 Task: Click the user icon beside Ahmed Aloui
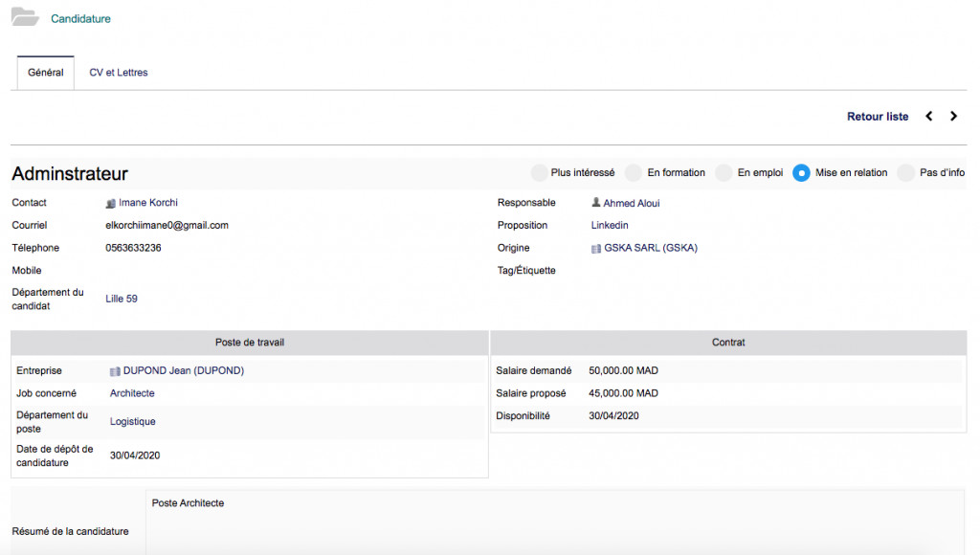pyautogui.click(x=596, y=203)
